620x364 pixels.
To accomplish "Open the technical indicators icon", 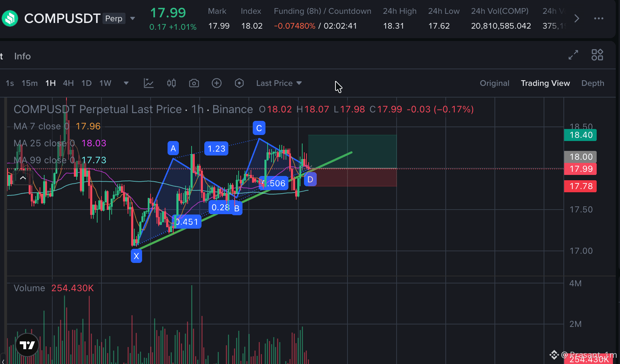I will point(149,83).
